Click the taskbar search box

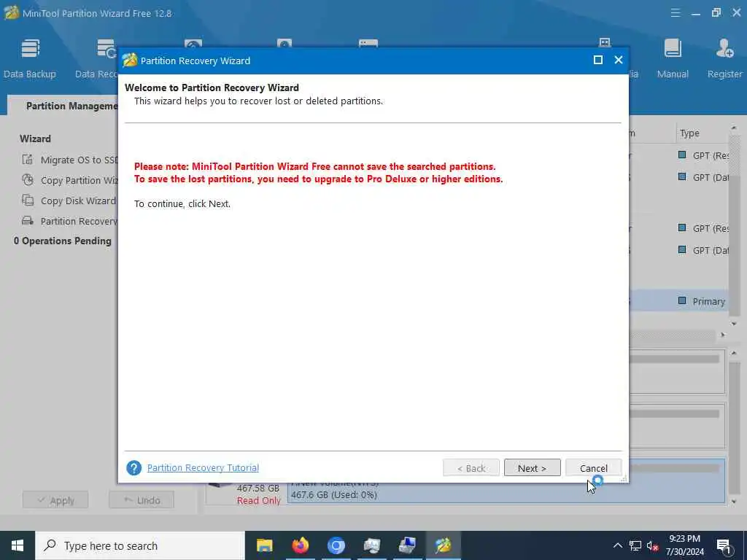[140, 545]
